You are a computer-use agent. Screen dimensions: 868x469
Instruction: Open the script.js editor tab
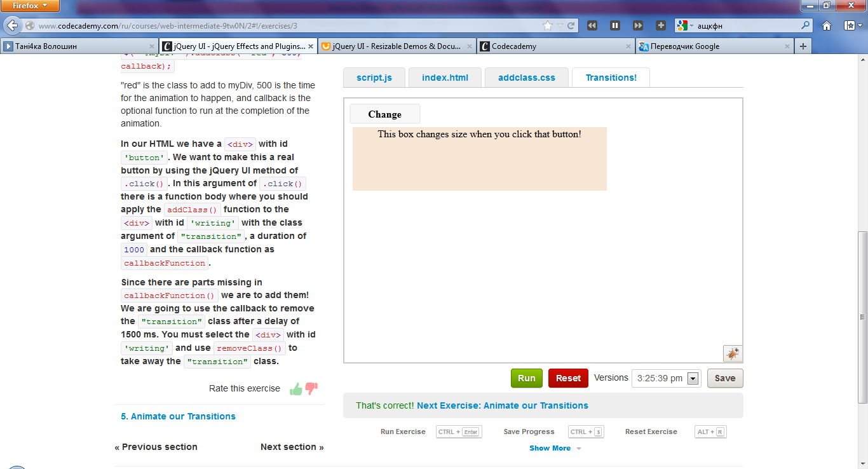(x=374, y=78)
